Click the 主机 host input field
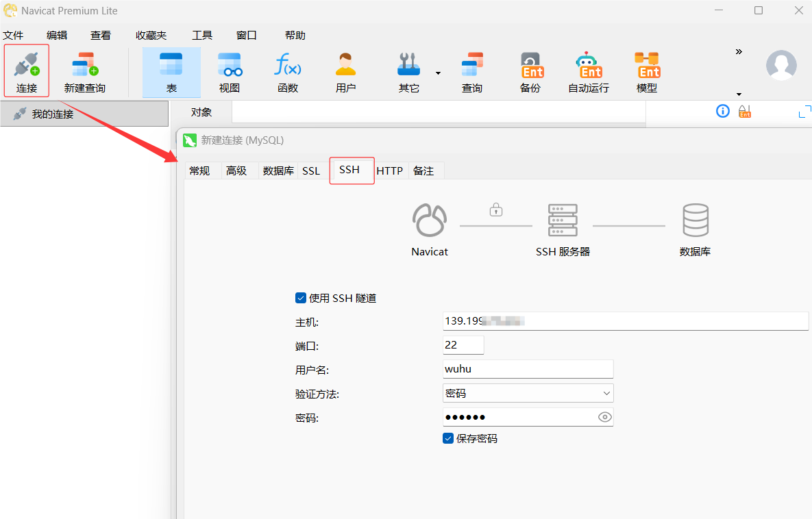Viewport: 812px width, 519px height. pyautogui.click(x=626, y=321)
